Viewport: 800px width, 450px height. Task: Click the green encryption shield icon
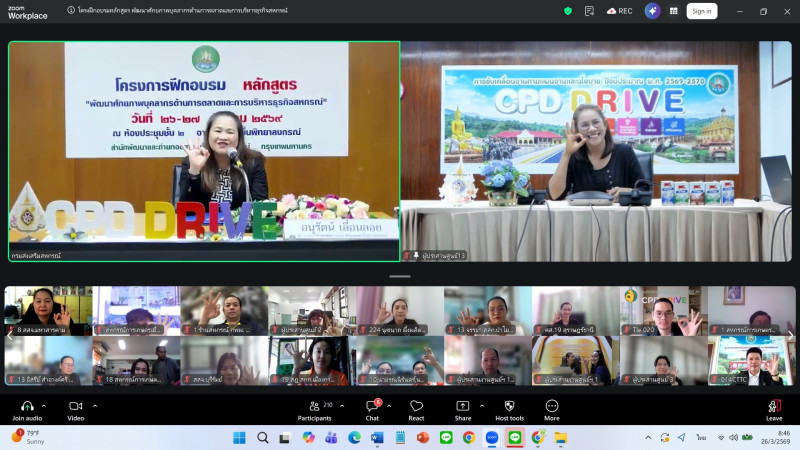click(x=568, y=11)
